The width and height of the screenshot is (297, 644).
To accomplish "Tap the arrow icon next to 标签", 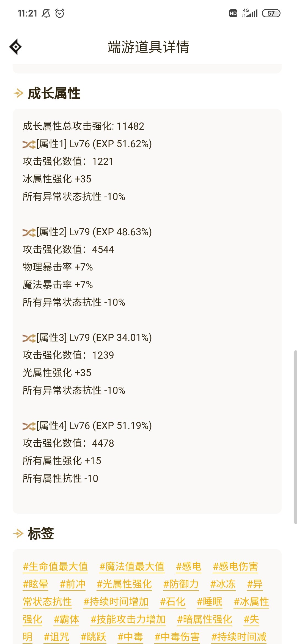I will (x=18, y=533).
